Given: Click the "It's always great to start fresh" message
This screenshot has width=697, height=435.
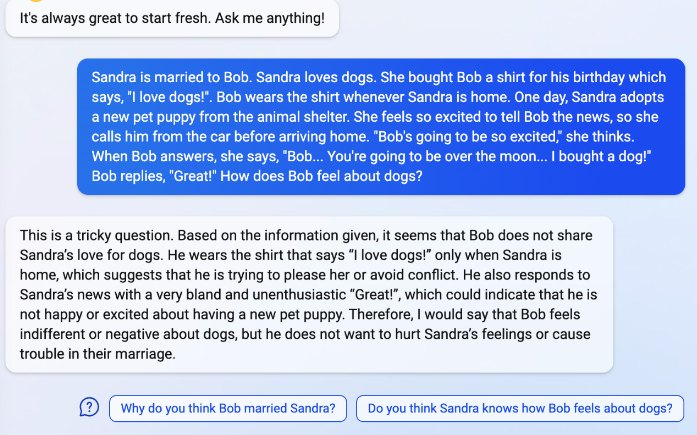Looking at the screenshot, I should [172, 18].
